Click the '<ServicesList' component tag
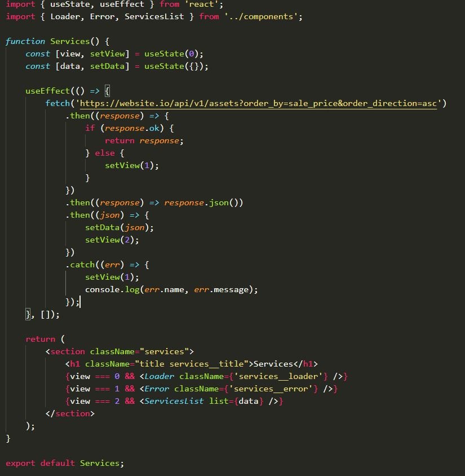 click(x=172, y=402)
